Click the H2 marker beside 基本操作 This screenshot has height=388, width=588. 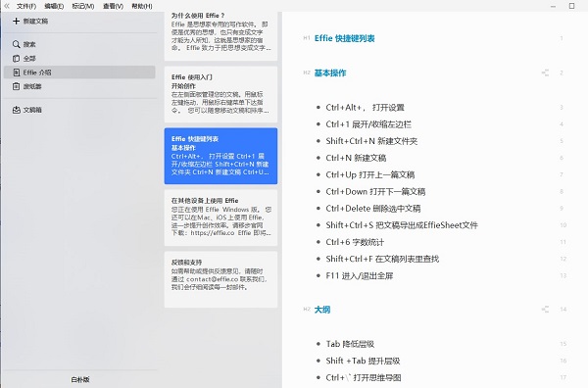(307, 73)
